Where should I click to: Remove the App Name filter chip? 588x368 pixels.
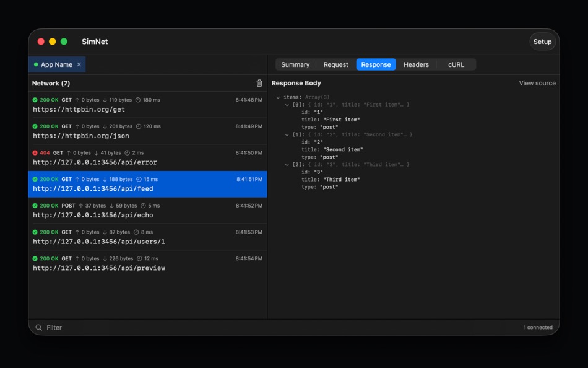tap(79, 64)
